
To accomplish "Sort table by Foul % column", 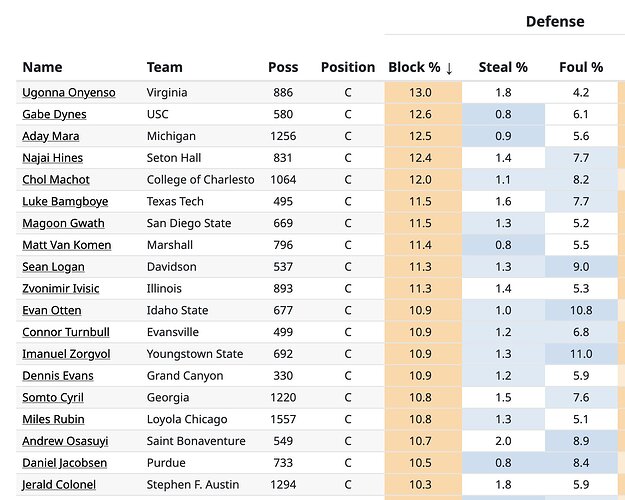I will tap(581, 68).
